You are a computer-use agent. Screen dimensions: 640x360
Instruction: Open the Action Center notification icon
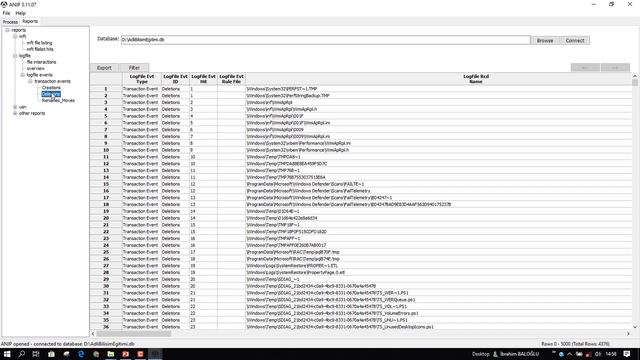627,354
